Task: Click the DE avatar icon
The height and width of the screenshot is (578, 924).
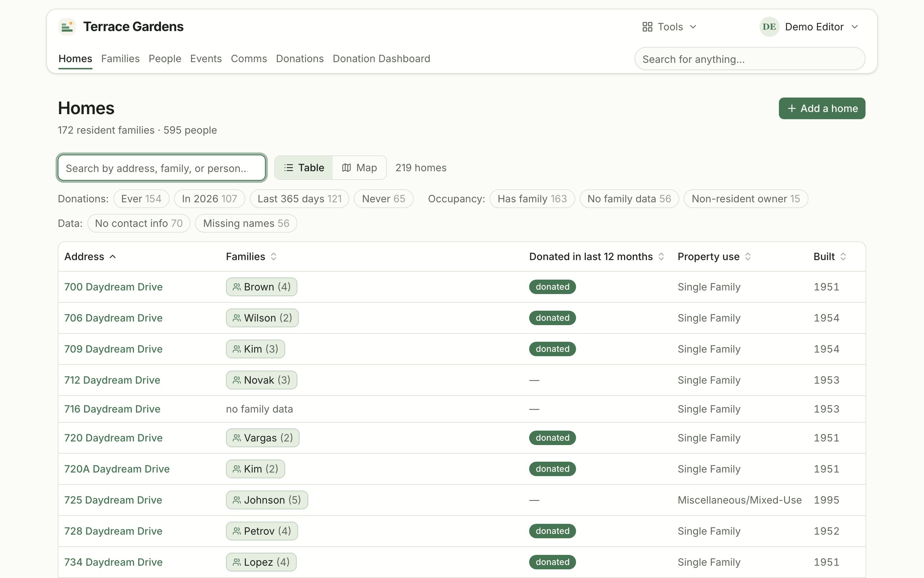Action: click(769, 27)
